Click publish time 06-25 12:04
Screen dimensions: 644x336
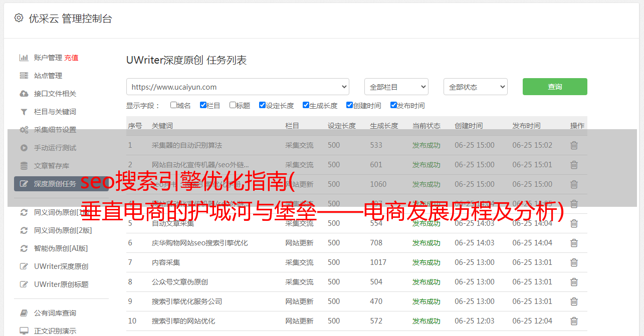(532, 321)
